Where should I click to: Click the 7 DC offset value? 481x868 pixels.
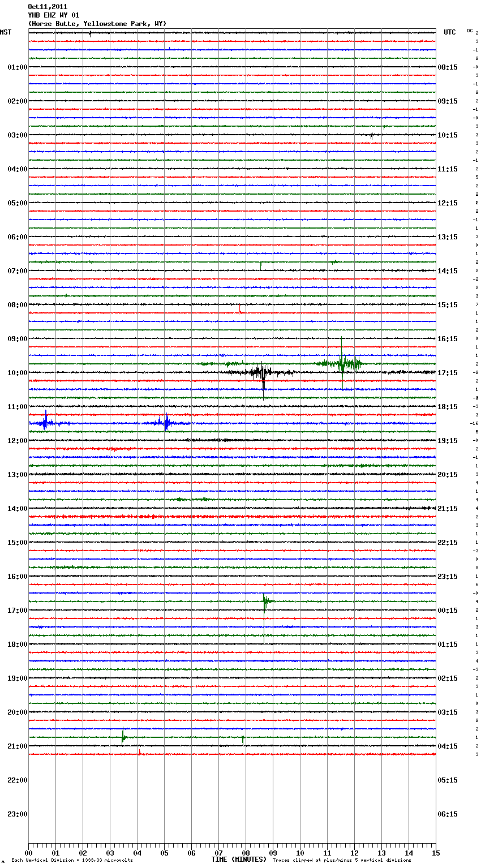coord(476,304)
